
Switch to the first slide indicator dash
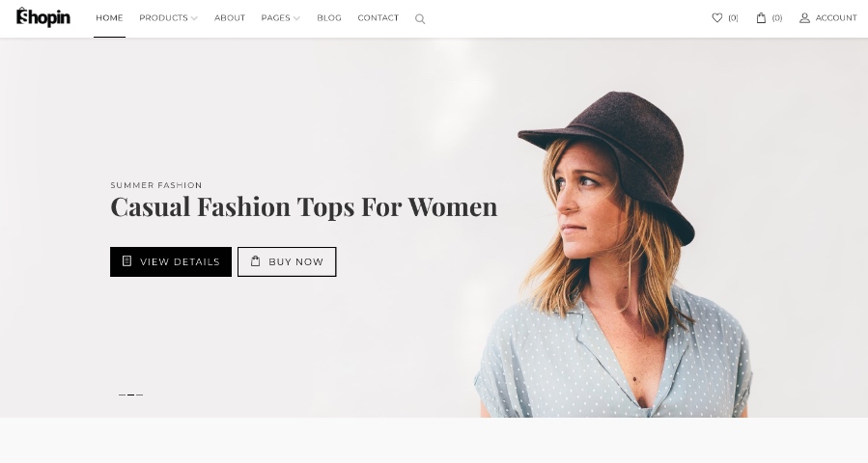(122, 395)
